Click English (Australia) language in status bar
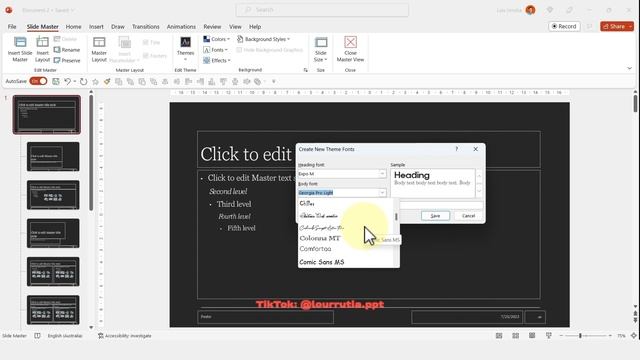 point(65,336)
